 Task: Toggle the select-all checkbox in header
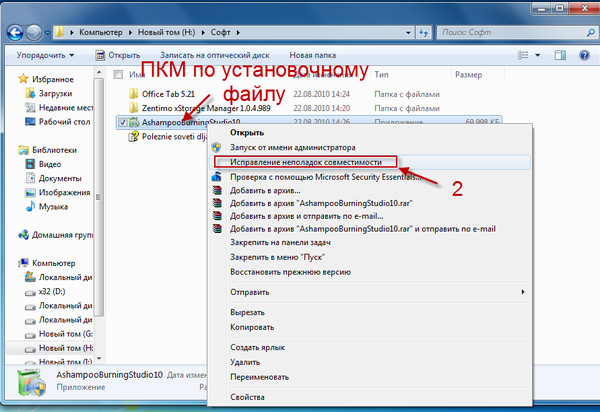[118, 74]
